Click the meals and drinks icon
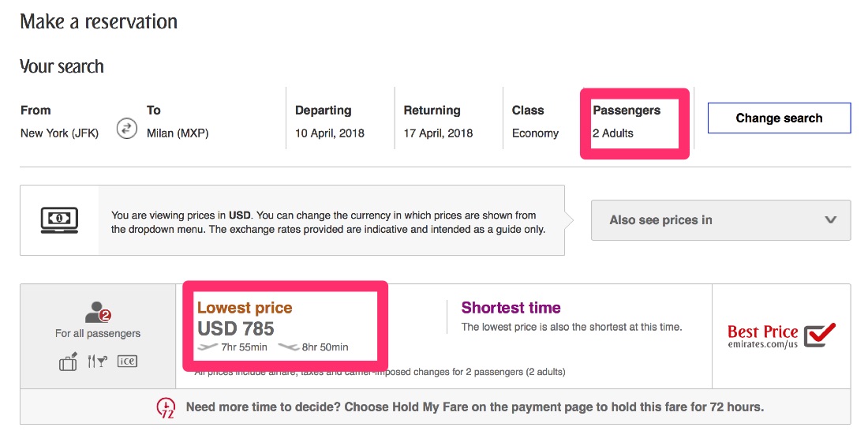Viewport: 868px width, 431px height. tap(97, 362)
